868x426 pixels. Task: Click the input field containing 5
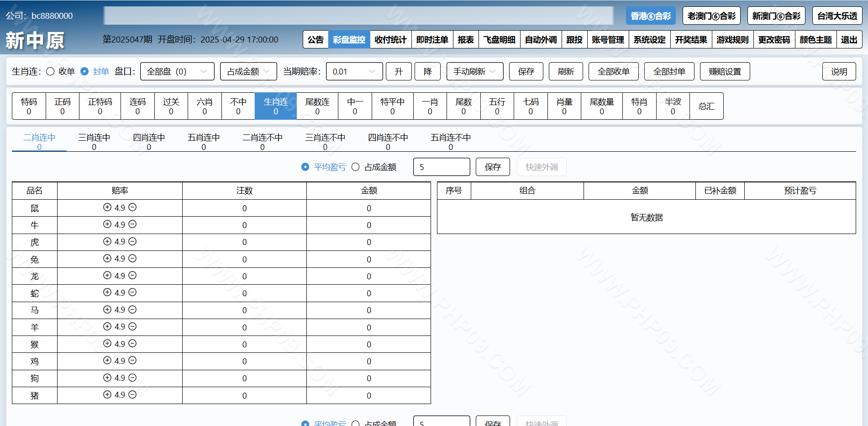441,167
